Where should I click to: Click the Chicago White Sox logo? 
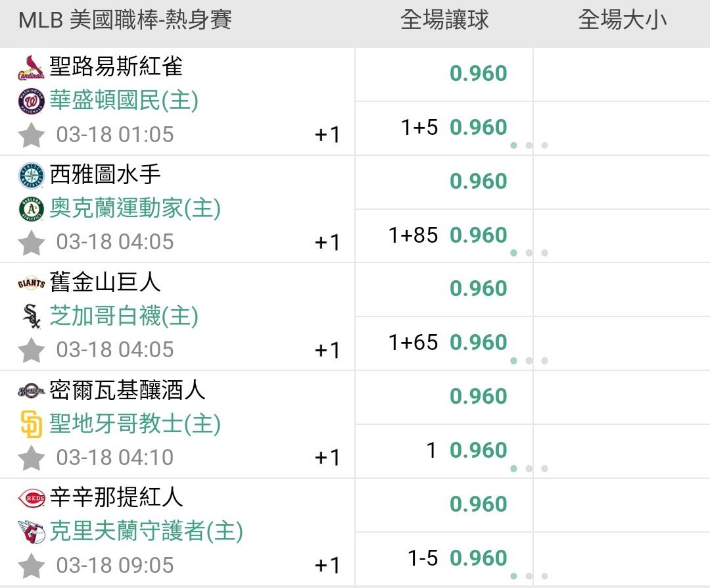31,317
